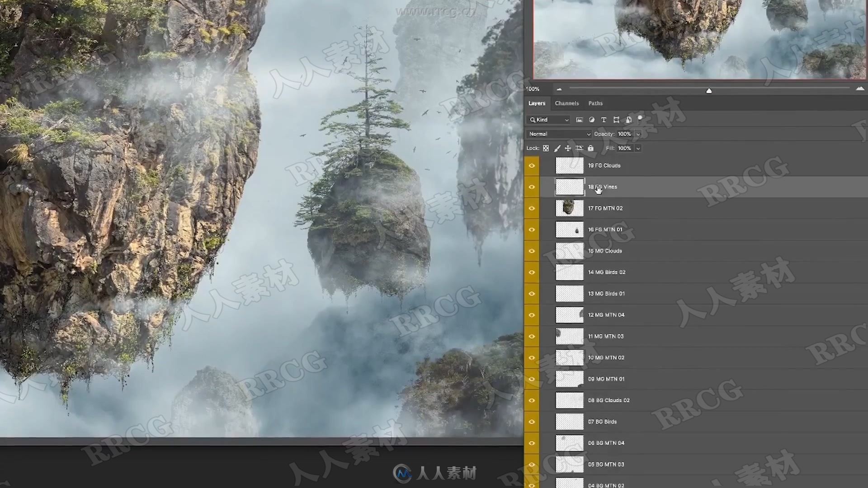868x488 pixels.
Task: Hide the 17 FG MTN 02 layer
Action: 532,208
